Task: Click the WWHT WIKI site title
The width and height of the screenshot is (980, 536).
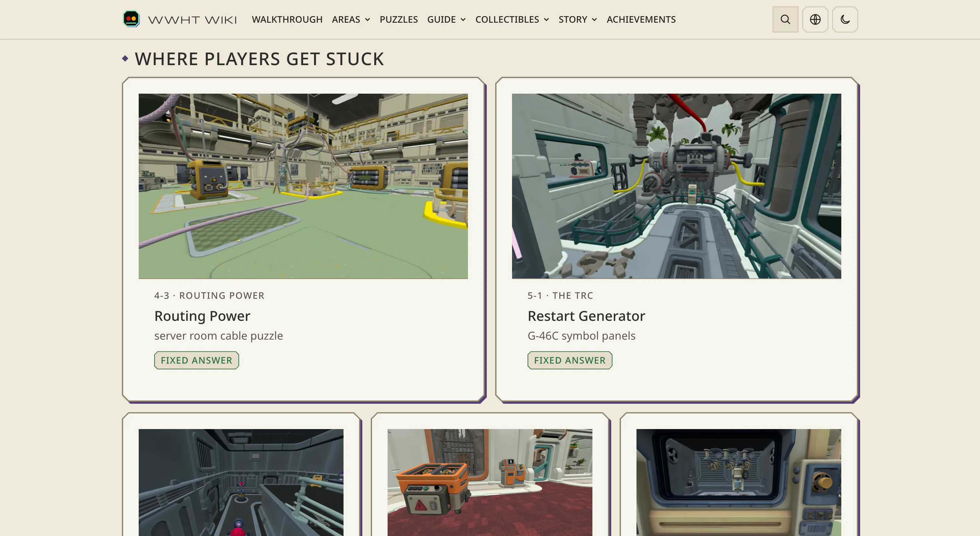Action: point(192,20)
